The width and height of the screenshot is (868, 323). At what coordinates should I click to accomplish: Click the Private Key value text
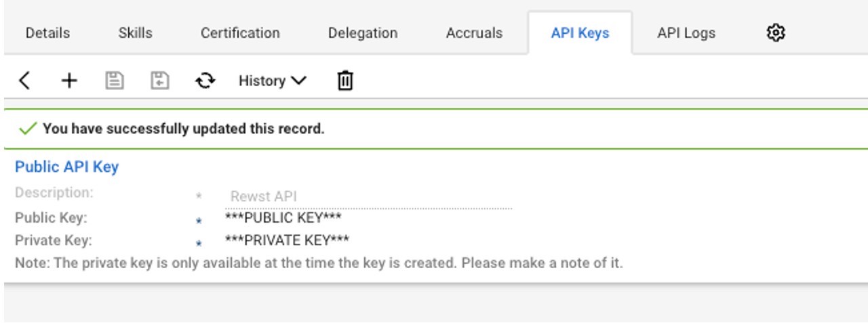(287, 240)
